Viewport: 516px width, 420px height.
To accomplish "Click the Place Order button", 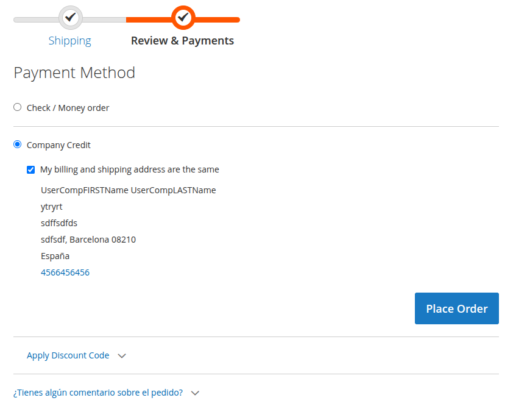I will [456, 308].
